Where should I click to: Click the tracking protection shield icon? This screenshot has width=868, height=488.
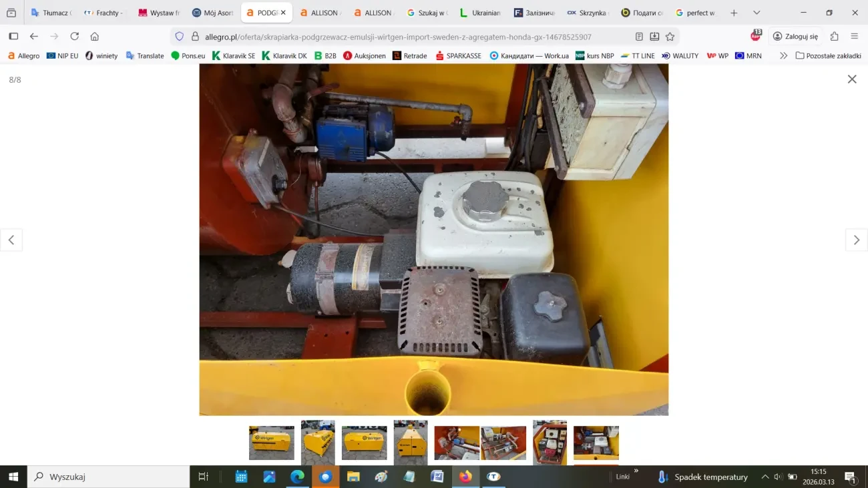point(179,37)
